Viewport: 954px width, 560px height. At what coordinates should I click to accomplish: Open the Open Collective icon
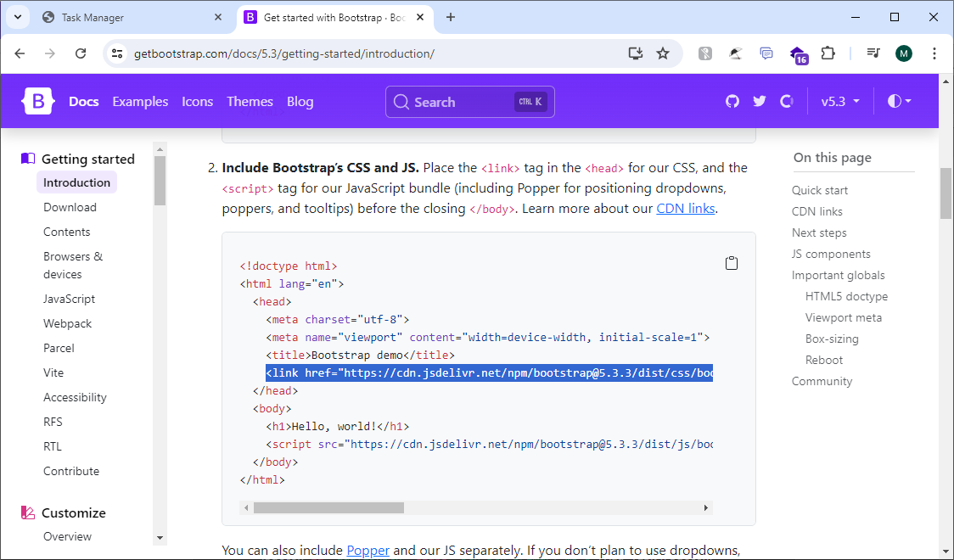(787, 102)
